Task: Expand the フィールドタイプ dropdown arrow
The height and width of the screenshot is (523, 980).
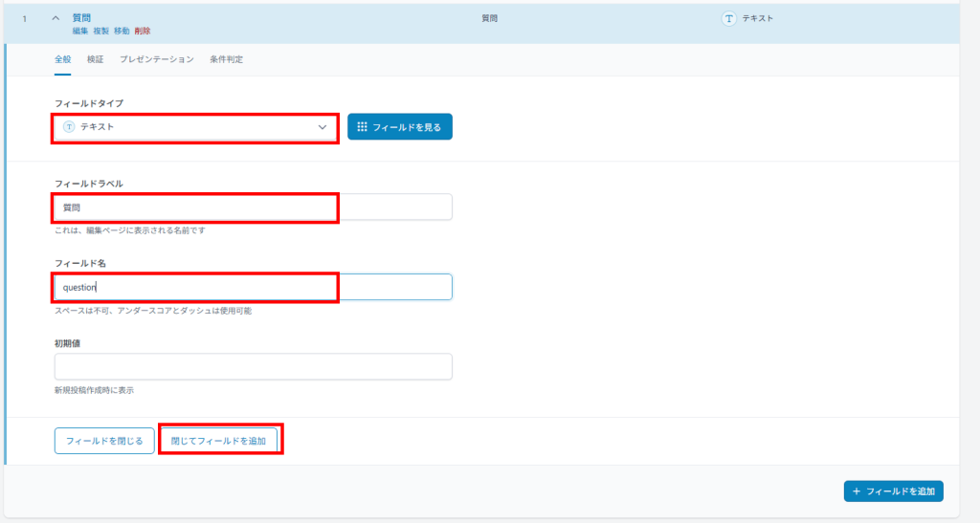Action: pyautogui.click(x=323, y=127)
